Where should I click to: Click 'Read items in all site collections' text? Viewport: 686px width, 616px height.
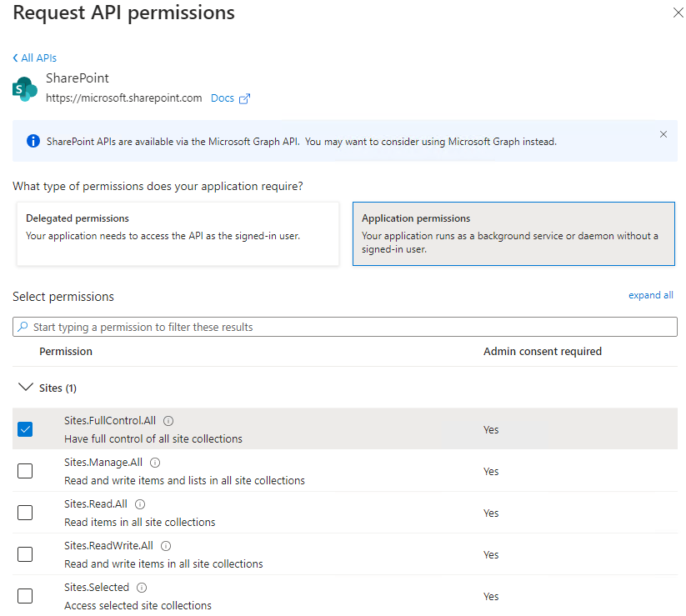pos(140,522)
